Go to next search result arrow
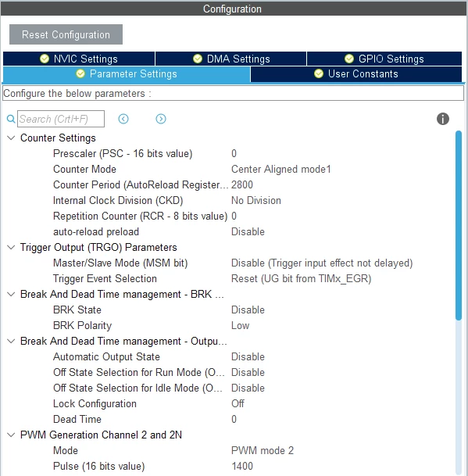This screenshot has height=476, width=468. coord(161,119)
